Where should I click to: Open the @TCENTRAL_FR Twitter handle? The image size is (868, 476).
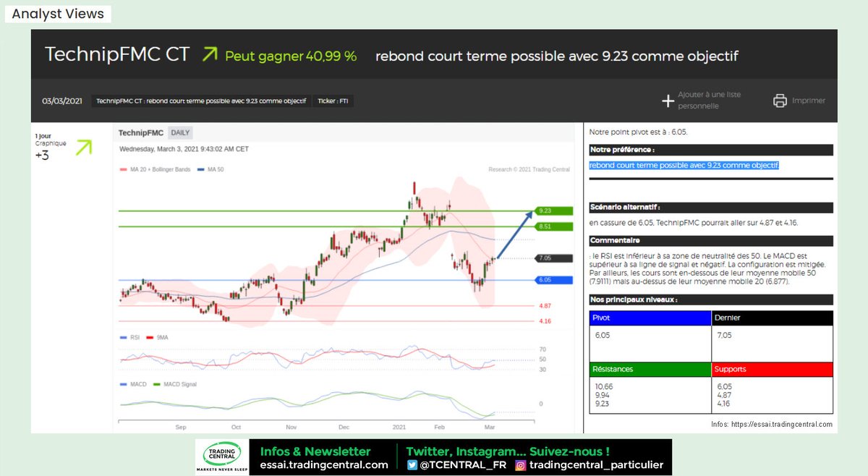(x=463, y=465)
